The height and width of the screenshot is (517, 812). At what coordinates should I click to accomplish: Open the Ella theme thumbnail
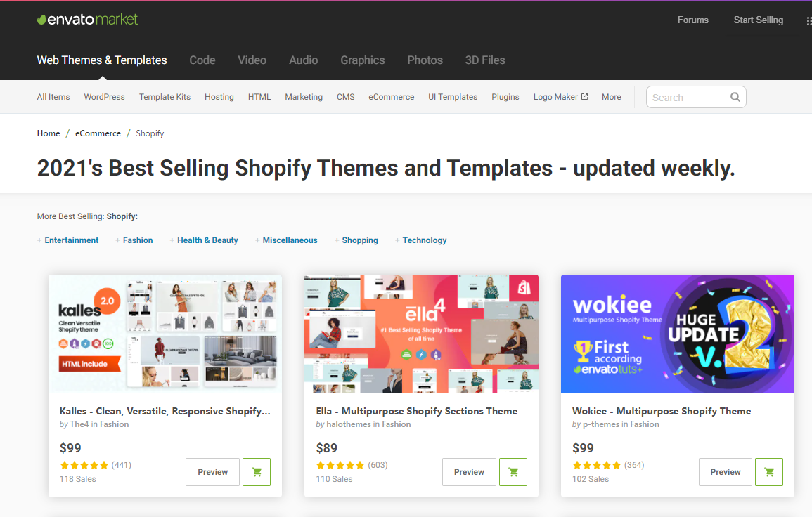click(422, 334)
